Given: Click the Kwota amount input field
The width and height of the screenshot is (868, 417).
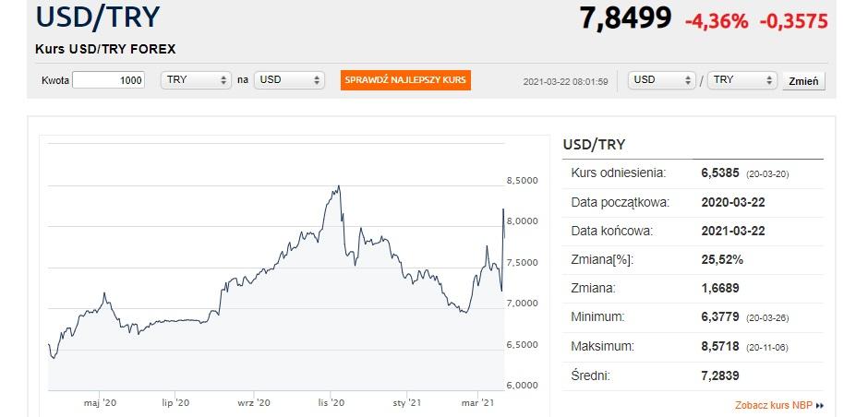Looking at the screenshot, I should 108,80.
